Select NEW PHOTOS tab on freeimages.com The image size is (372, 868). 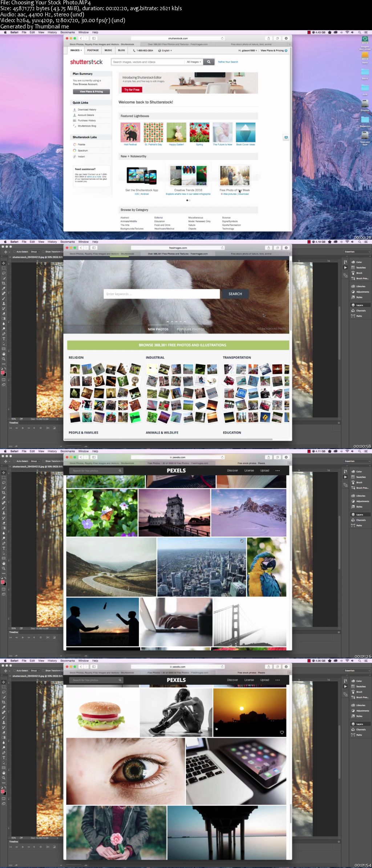click(158, 329)
